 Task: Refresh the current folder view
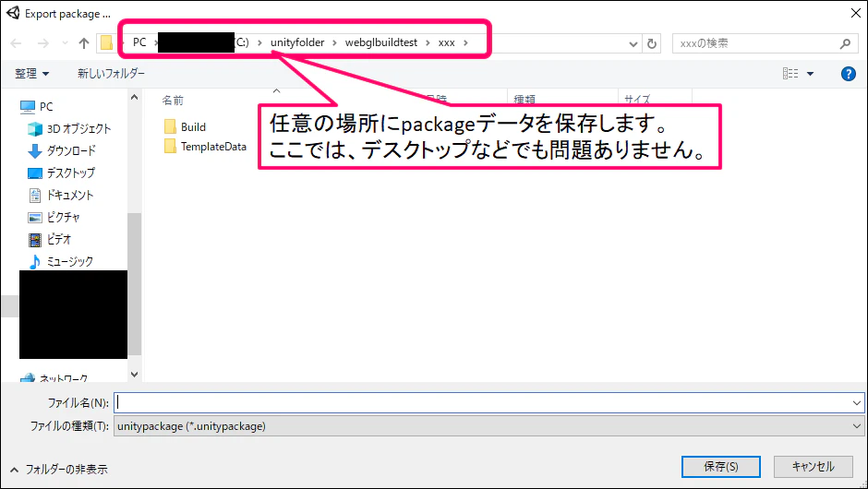point(652,43)
